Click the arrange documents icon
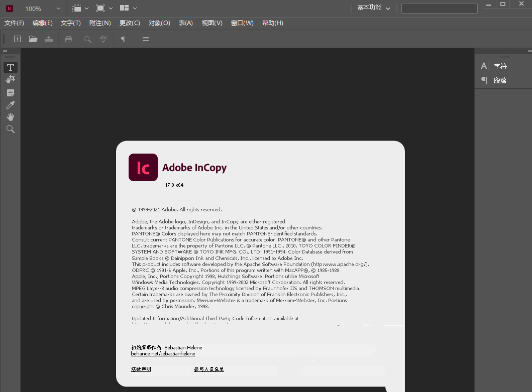Viewport: 532px width, 392px height. tap(124, 8)
